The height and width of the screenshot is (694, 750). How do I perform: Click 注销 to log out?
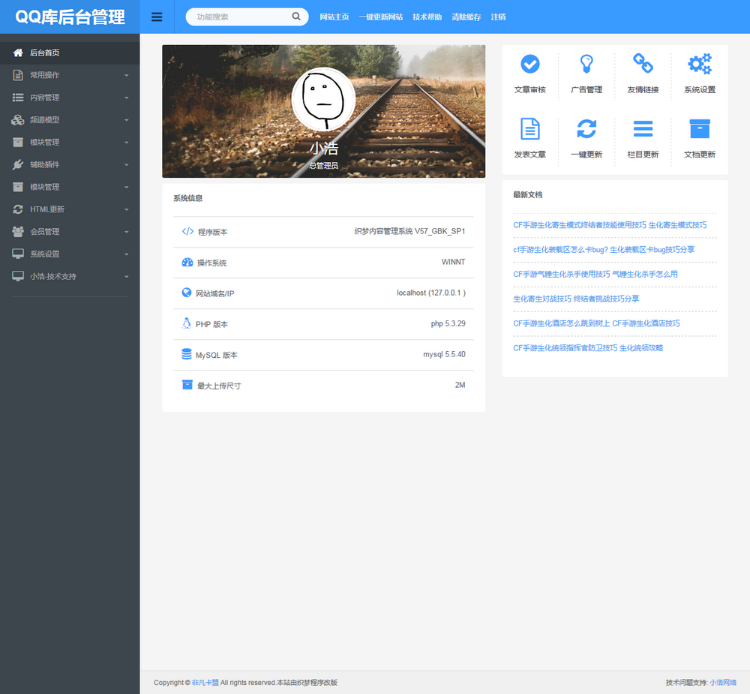click(x=498, y=17)
